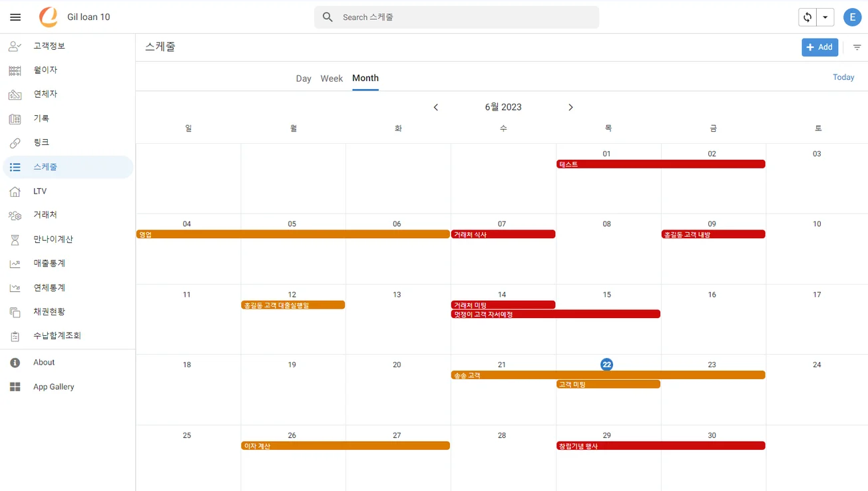Click the 채권현황 sidebar icon

click(x=15, y=312)
